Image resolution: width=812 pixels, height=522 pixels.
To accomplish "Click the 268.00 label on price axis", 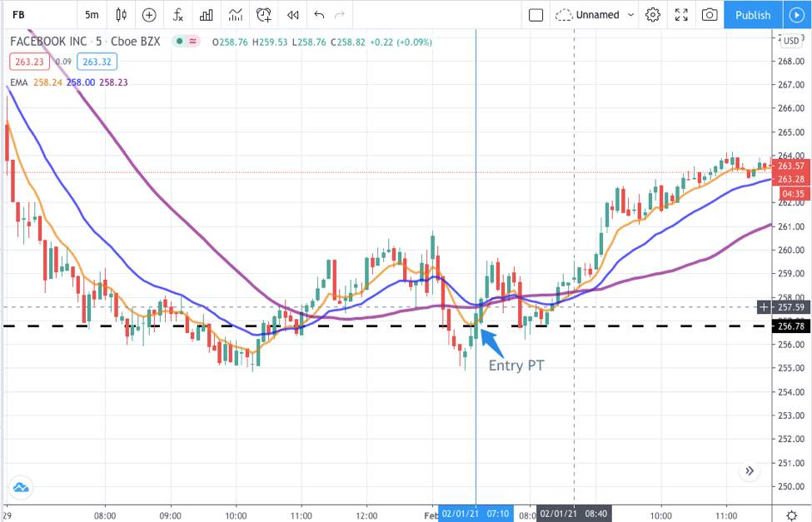I will point(791,61).
